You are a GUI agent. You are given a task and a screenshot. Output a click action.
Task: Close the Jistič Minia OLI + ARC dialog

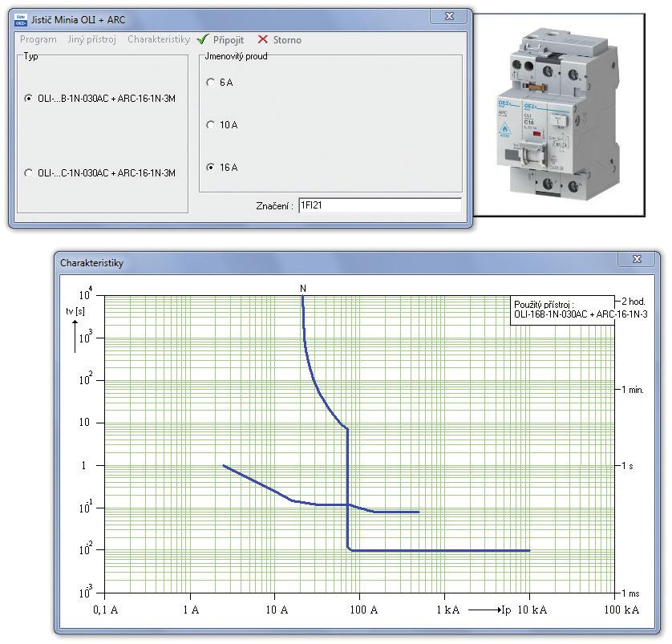coord(449,16)
